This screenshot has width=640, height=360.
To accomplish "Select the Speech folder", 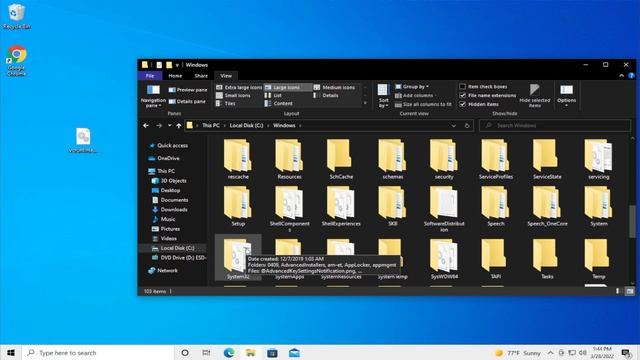I will click(496, 207).
